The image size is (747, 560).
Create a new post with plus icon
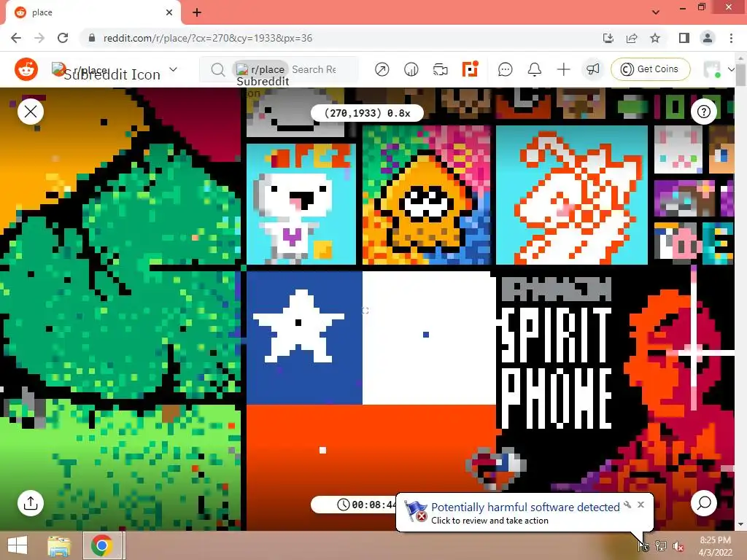pos(564,69)
